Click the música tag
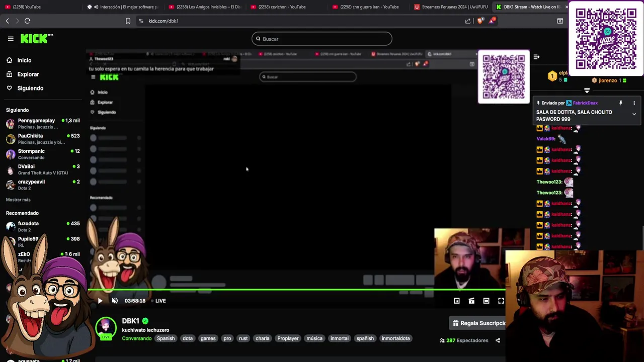Viewport: 644px width, 362px height. click(x=314, y=338)
